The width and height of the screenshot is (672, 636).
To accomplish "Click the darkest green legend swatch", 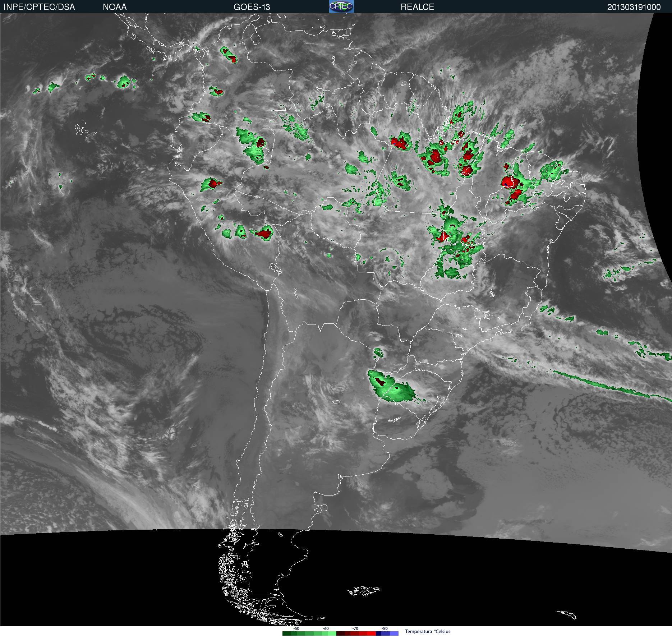I will click(x=287, y=633).
